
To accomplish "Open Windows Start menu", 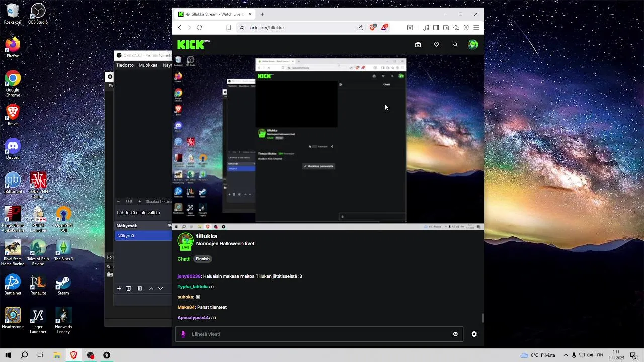I will pyautogui.click(x=8, y=355).
